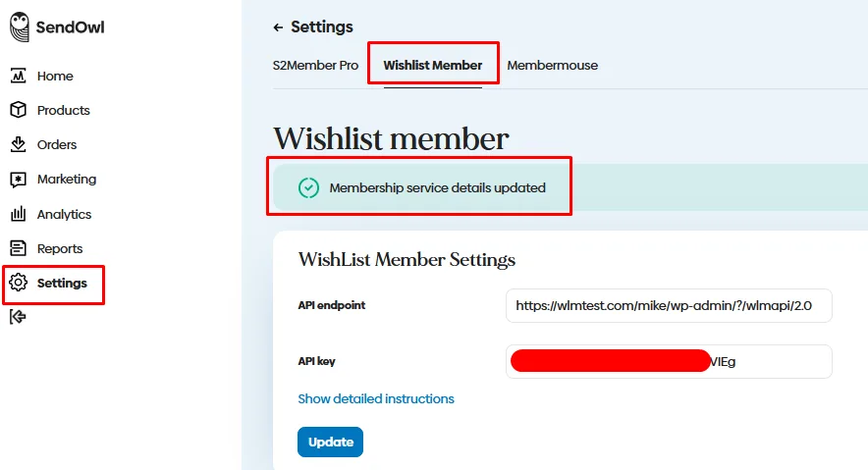Viewport: 868px width, 470px height.
Task: Expand Show detailed instructions link
Action: (x=376, y=398)
